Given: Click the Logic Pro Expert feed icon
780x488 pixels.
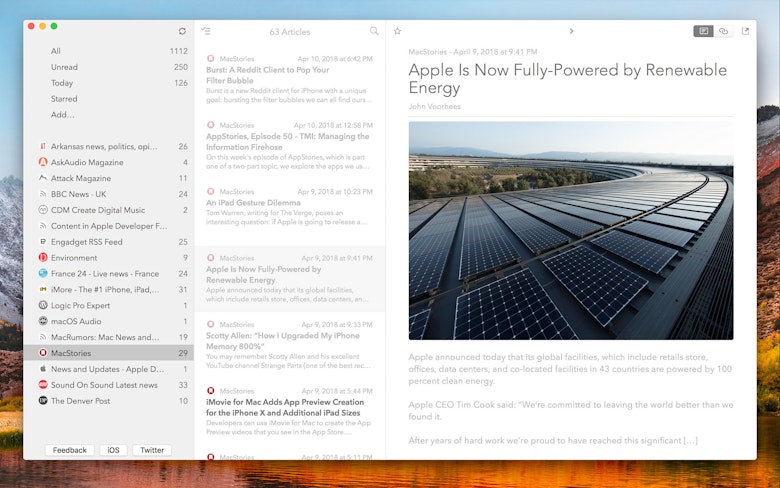Looking at the screenshot, I should (43, 305).
